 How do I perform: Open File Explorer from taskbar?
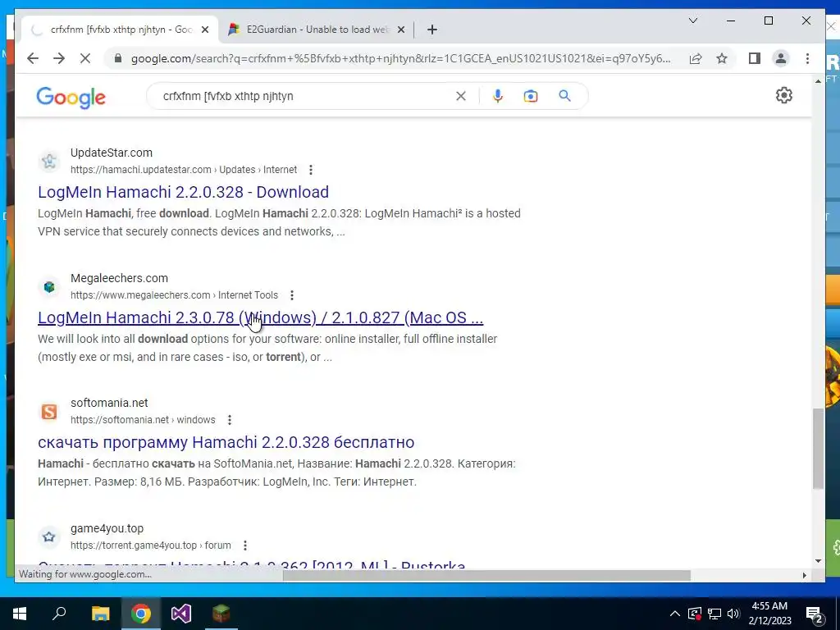coord(100,614)
